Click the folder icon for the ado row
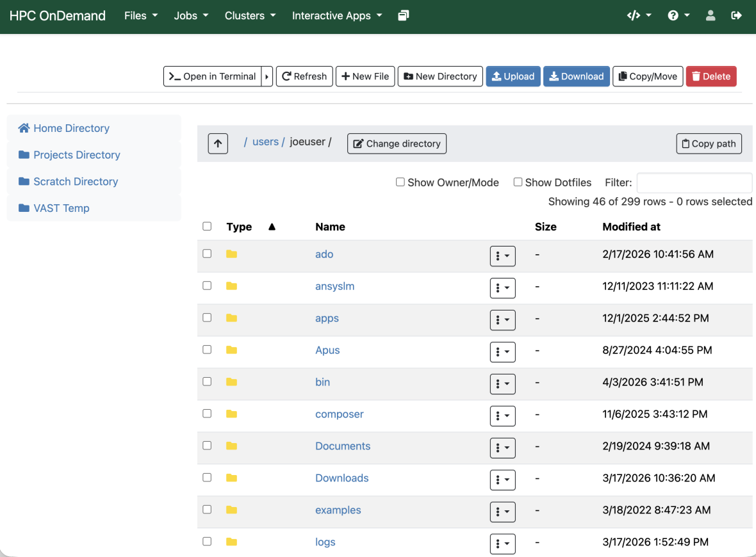 tap(231, 254)
